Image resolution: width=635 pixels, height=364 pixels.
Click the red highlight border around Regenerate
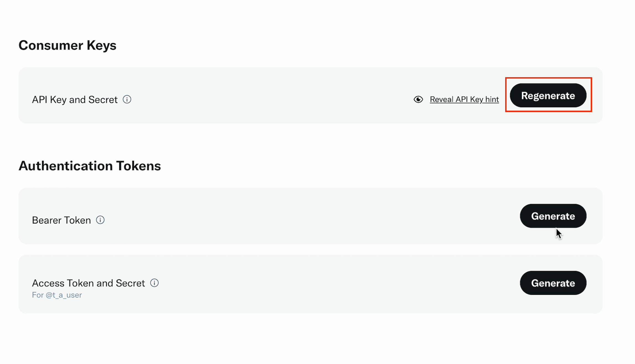[x=548, y=78]
